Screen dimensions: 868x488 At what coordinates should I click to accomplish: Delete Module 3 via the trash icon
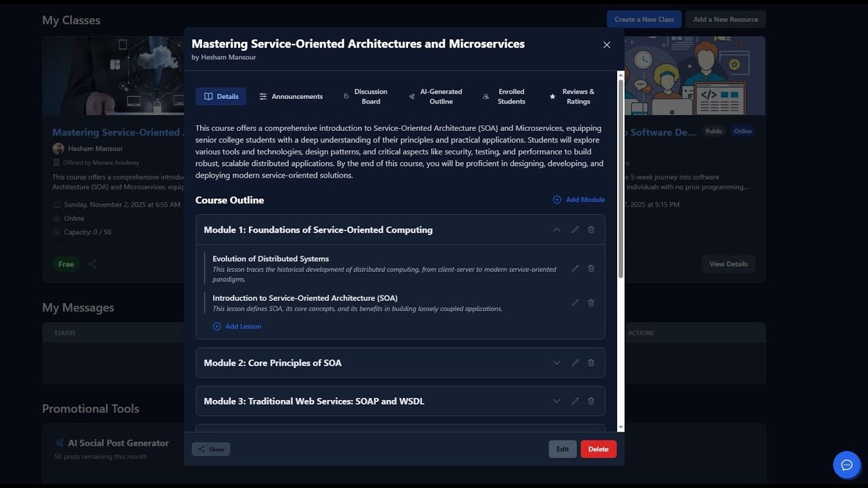pyautogui.click(x=591, y=401)
